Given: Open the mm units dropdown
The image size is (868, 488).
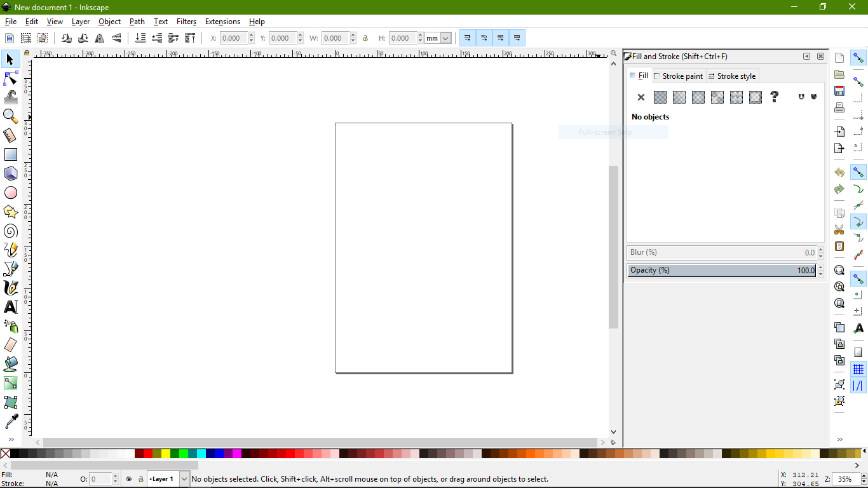Looking at the screenshot, I should pos(438,38).
